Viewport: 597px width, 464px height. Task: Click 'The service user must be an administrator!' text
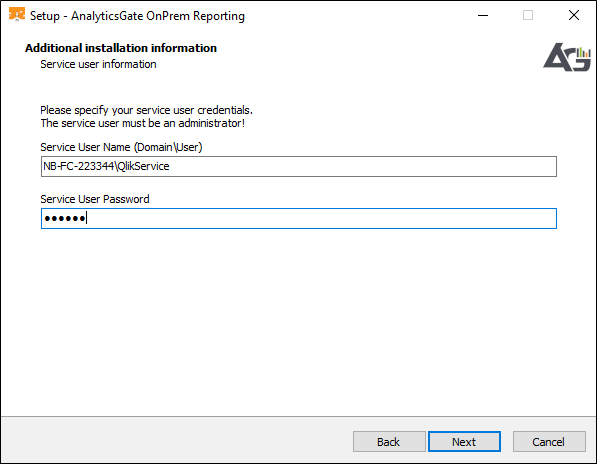pyautogui.click(x=142, y=123)
